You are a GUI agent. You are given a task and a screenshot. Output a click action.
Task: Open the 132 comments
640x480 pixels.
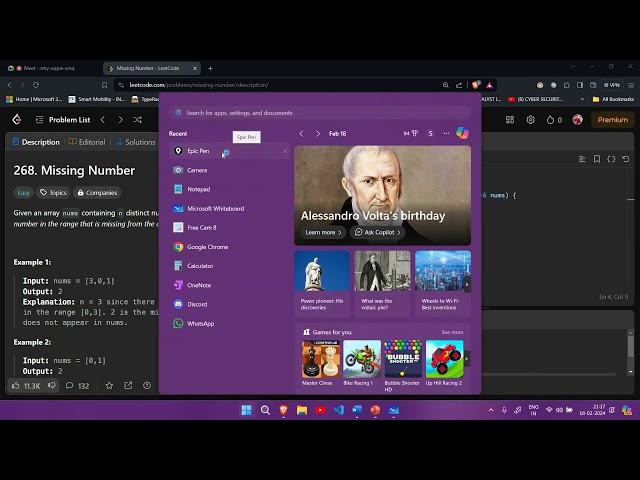click(78, 386)
